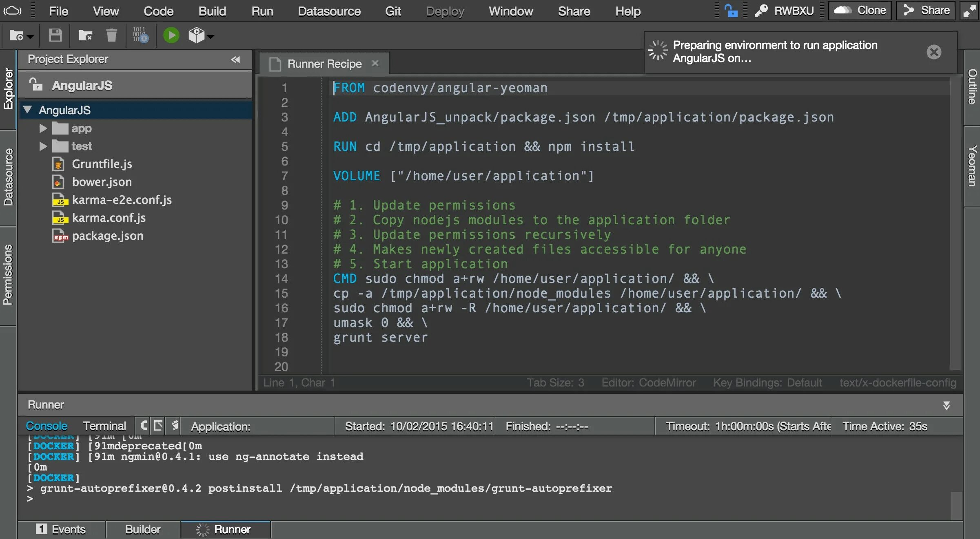Viewport: 980px width, 539px height.
Task: Click the Clear console broom icon
Action: pos(175,426)
